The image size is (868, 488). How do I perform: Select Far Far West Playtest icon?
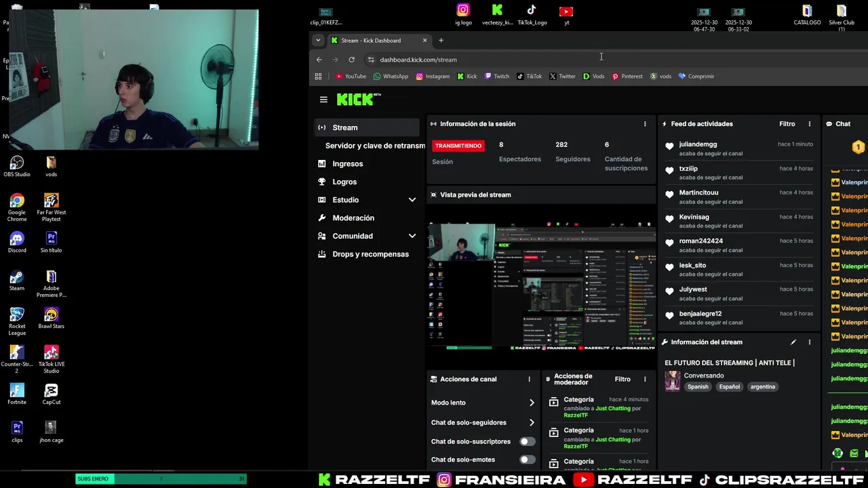[51, 207]
